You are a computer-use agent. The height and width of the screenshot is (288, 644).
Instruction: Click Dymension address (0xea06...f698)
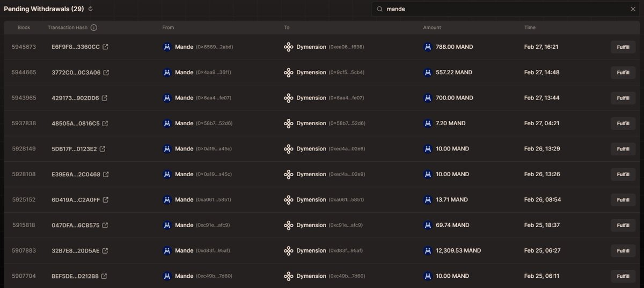pyautogui.click(x=346, y=47)
